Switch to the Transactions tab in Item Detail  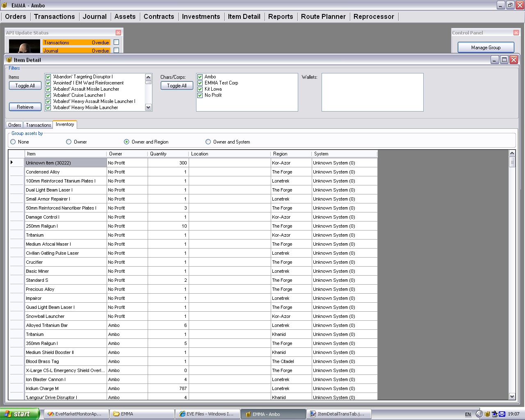click(39, 125)
